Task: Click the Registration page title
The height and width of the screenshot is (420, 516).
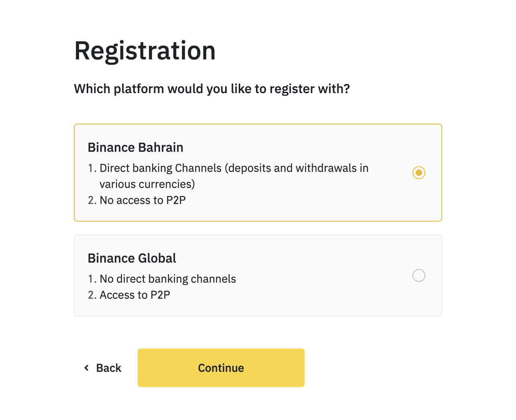Action: click(x=145, y=51)
